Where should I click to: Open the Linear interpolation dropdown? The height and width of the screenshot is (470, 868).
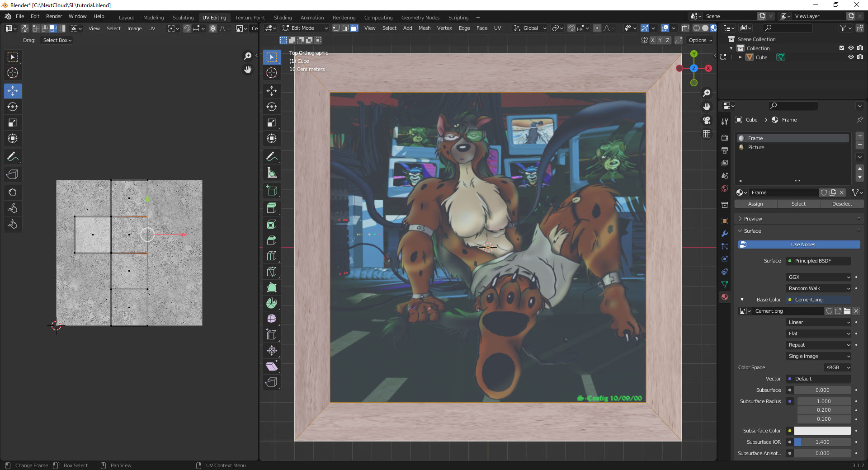tap(819, 322)
